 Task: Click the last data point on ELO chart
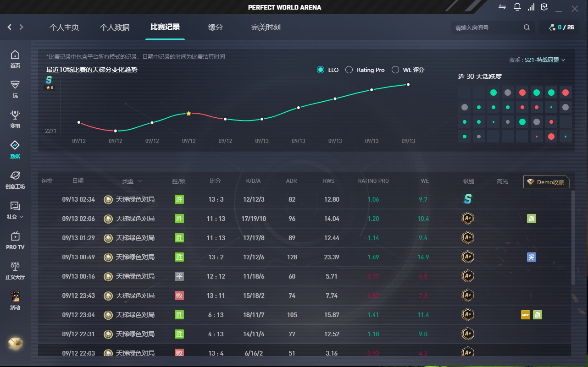pos(408,84)
